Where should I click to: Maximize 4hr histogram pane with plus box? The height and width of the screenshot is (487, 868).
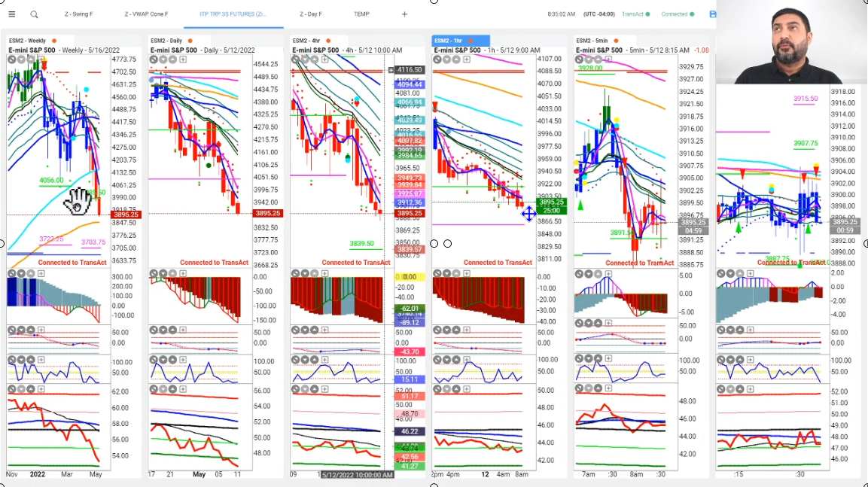coord(325,273)
